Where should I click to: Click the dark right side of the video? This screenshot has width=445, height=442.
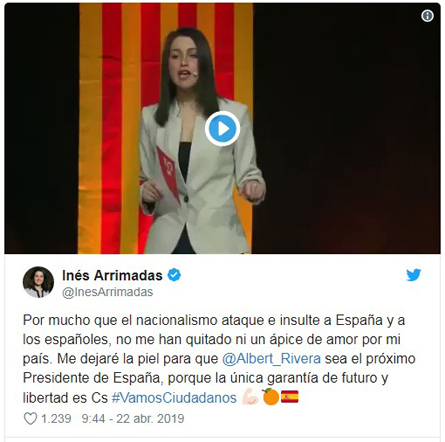pos(347,133)
